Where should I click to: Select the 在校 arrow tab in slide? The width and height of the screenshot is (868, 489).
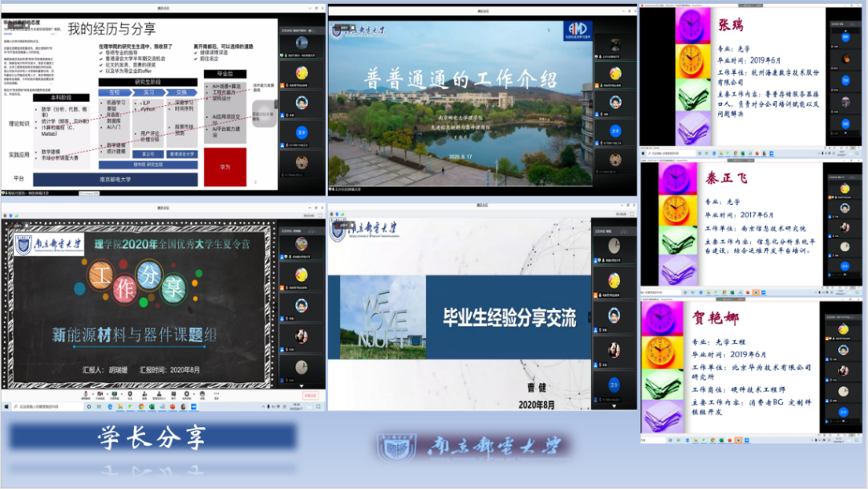pos(115,92)
